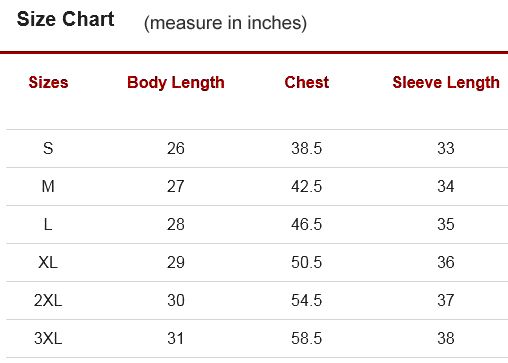Click chest value 50.5

pos(307,262)
